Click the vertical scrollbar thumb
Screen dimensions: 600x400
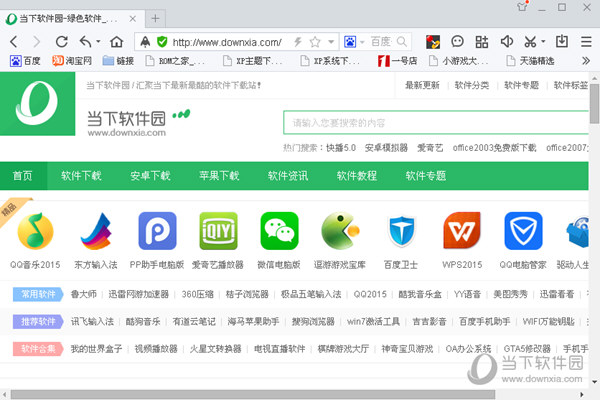pyautogui.click(x=594, y=103)
